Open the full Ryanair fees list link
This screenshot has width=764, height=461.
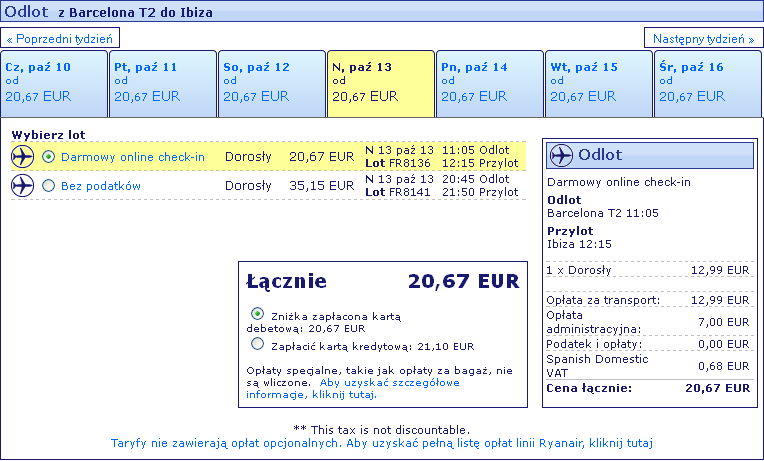point(382,443)
